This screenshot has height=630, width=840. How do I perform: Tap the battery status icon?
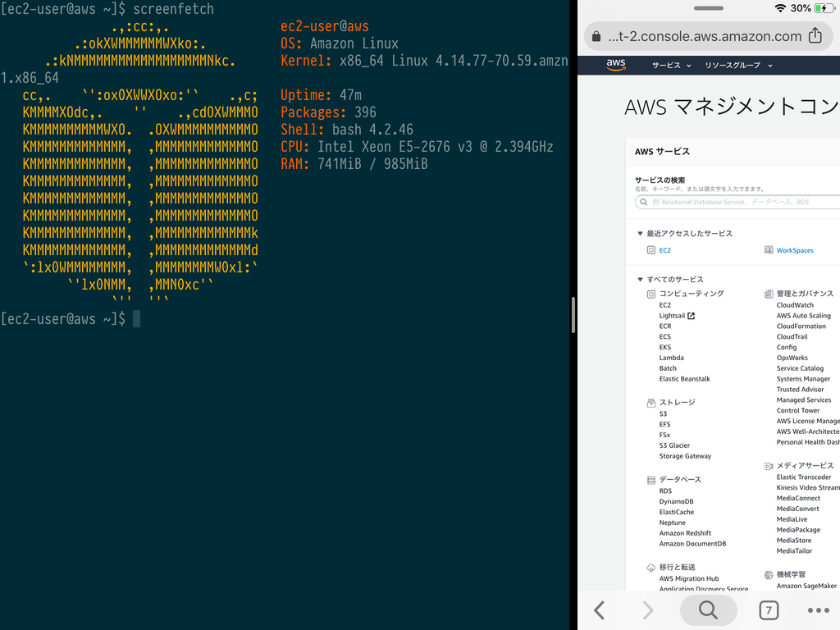[x=824, y=8]
